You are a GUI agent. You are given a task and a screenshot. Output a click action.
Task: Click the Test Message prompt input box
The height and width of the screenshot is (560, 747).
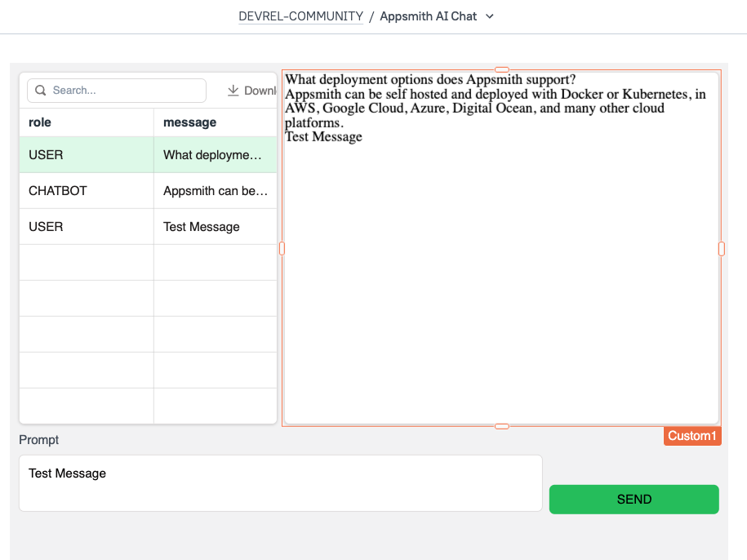[280, 482]
